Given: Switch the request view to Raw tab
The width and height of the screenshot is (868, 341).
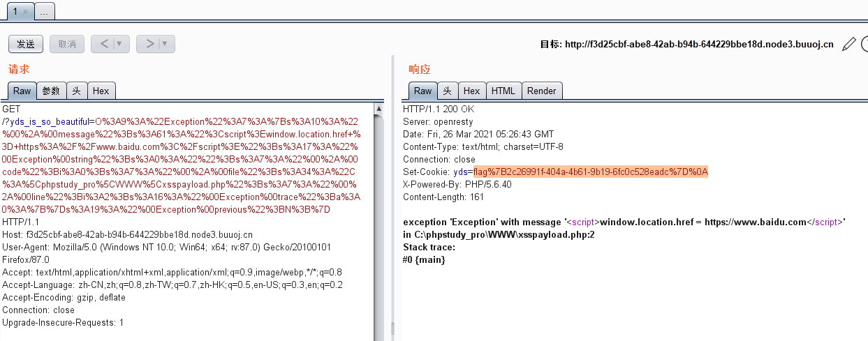Looking at the screenshot, I should (22, 91).
